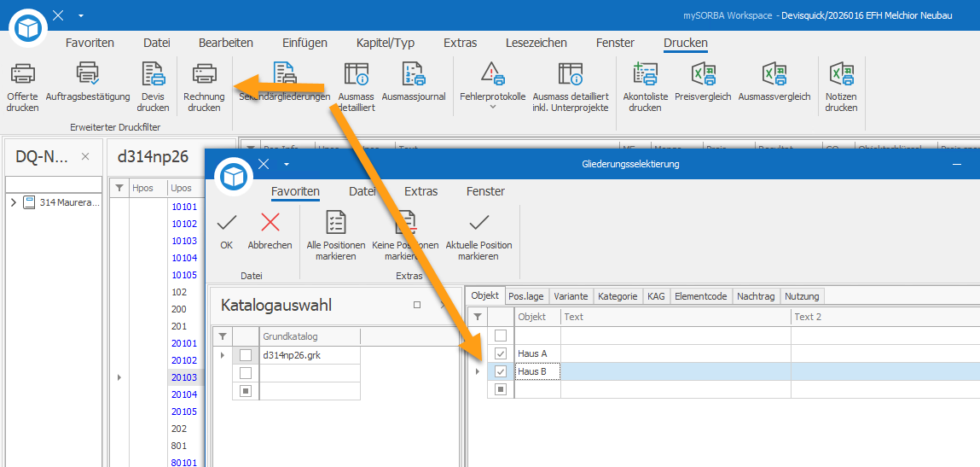980x467 pixels.
Task: Open quick access dropdown in Gliederungsselektierung title bar
Action: (x=287, y=164)
